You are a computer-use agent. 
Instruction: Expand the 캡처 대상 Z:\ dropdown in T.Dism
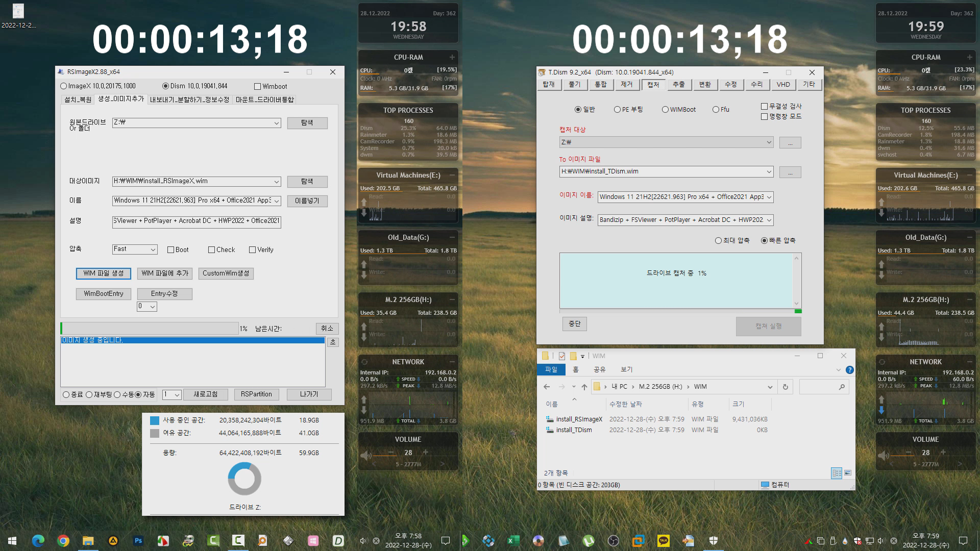[x=769, y=143]
